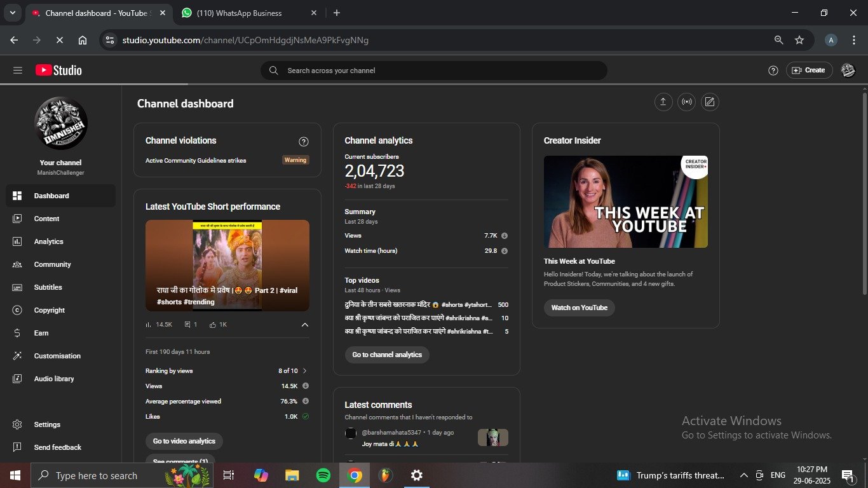Click the green check icon beside Likes

(306, 416)
